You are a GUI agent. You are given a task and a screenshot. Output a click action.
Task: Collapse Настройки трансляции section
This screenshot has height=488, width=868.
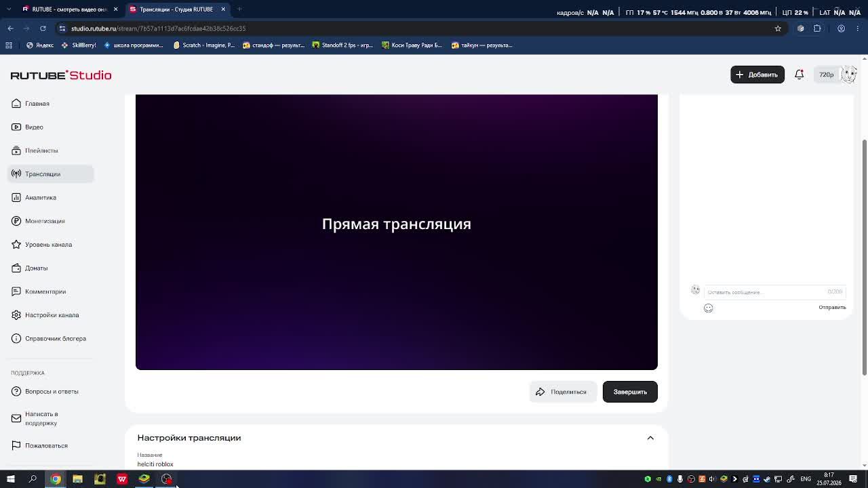(650, 438)
